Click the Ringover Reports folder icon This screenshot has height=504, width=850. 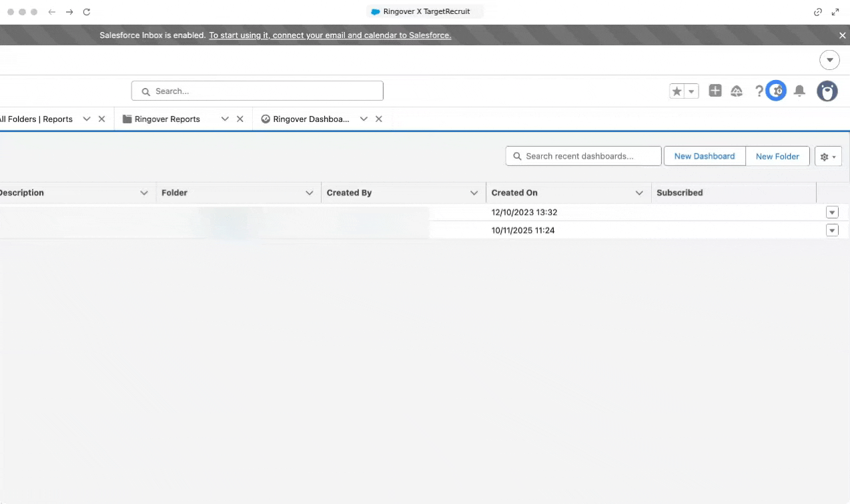pos(127,119)
